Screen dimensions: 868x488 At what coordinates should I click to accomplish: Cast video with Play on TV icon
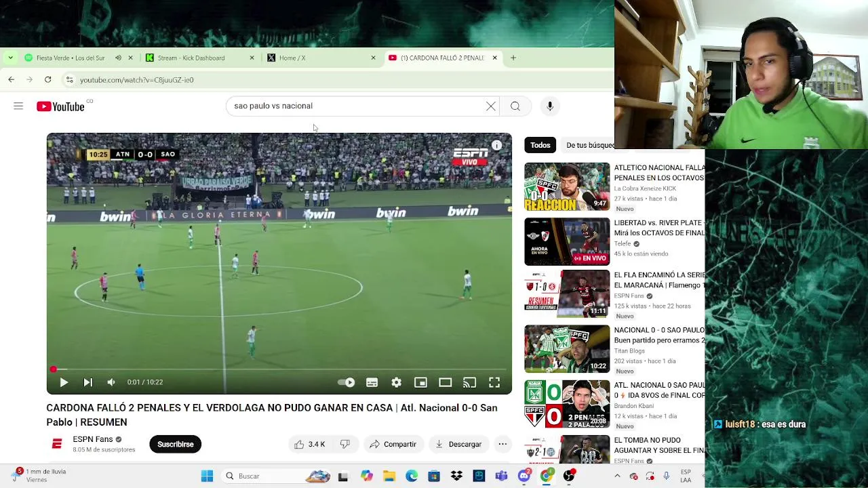[x=469, y=382]
